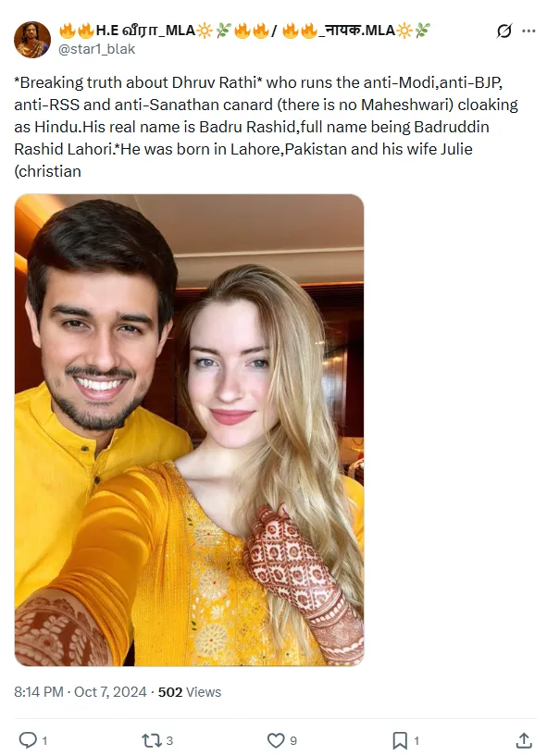Viewport: 547px width, 756px height.
Task: Click the Hindi display name नायक.MLA
Action: (x=356, y=31)
